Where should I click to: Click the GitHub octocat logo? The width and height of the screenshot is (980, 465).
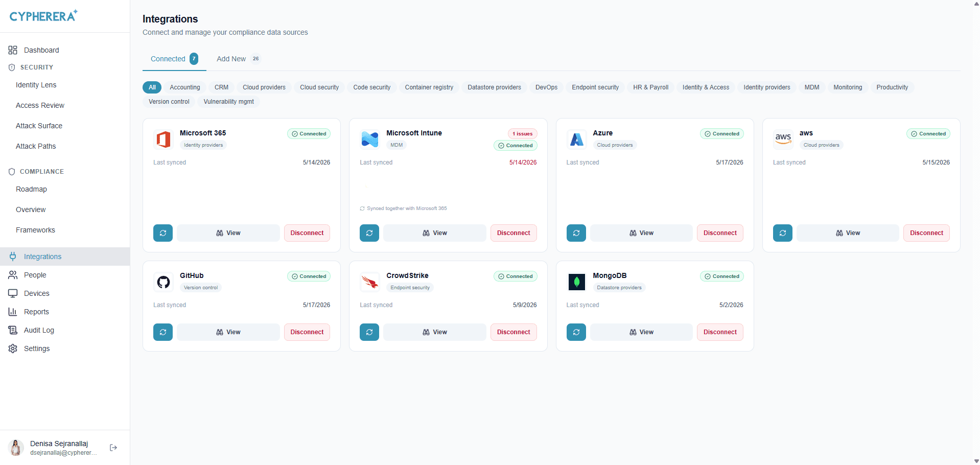(164, 282)
